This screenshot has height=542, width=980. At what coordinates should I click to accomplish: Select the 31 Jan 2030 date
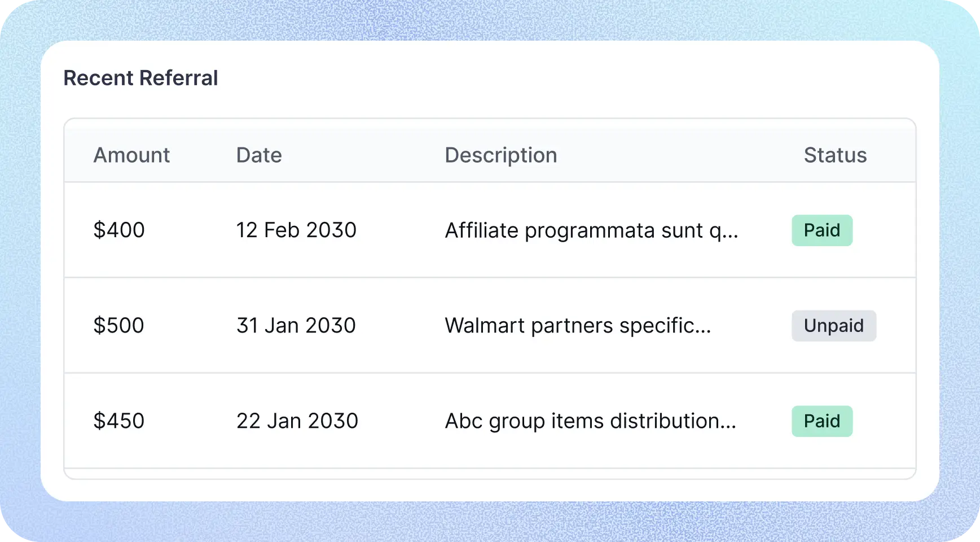(x=296, y=325)
